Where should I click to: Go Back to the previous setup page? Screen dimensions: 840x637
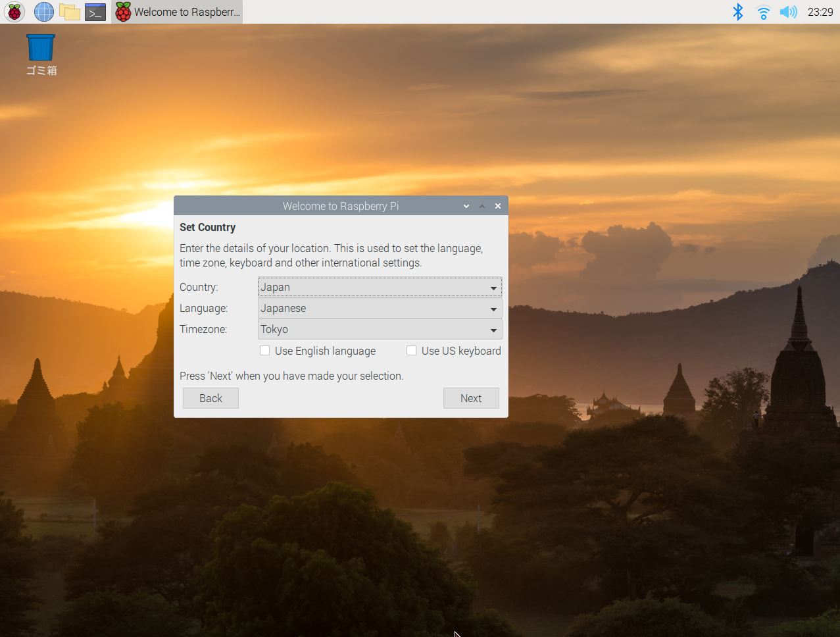(210, 398)
